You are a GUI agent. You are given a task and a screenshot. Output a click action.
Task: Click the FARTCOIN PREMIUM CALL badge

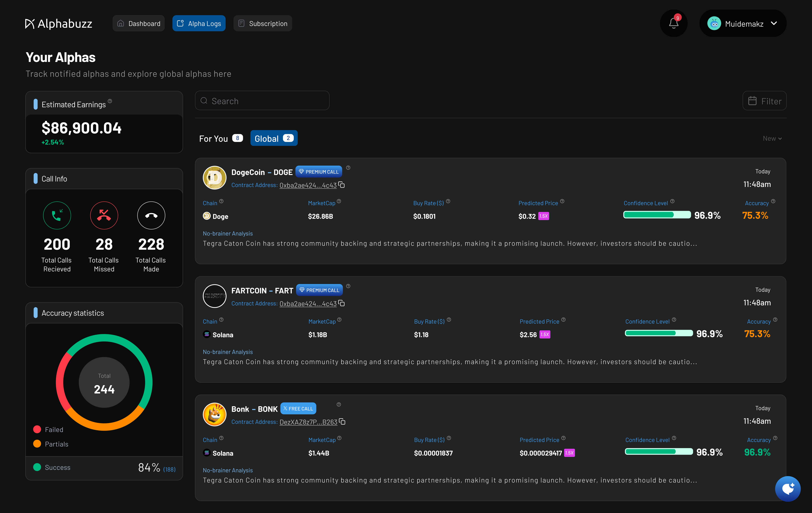[319, 290]
